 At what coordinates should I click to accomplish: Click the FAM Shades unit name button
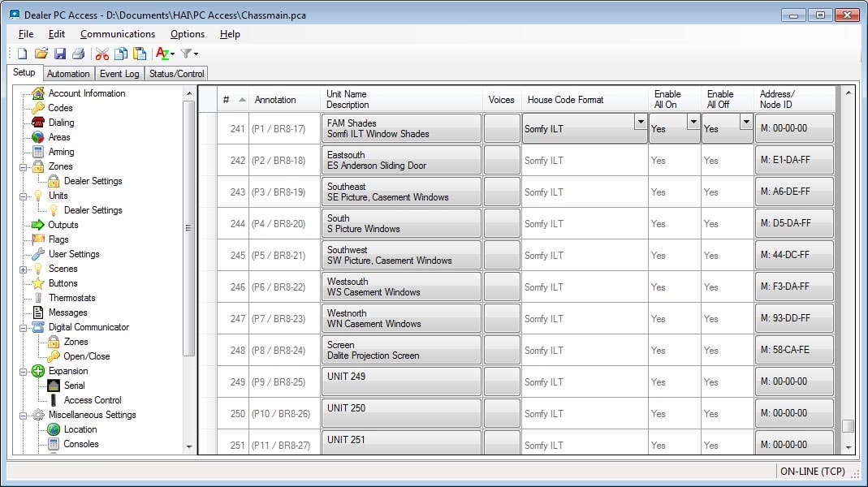pyautogui.click(x=401, y=128)
